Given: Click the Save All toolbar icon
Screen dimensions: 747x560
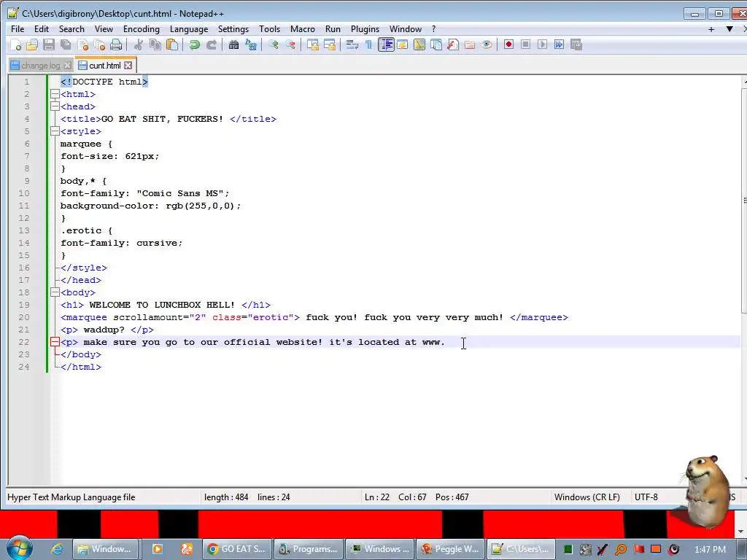Looking at the screenshot, I should pos(66,44).
